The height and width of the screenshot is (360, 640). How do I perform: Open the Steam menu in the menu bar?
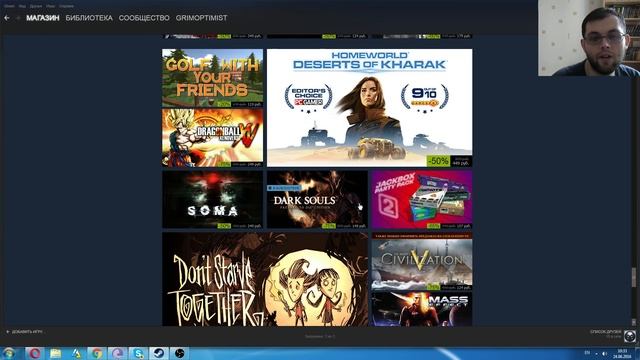(9, 6)
